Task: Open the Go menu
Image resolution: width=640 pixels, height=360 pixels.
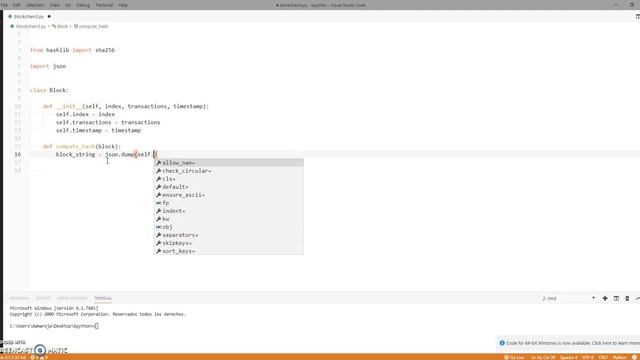Action: click(x=68, y=5)
